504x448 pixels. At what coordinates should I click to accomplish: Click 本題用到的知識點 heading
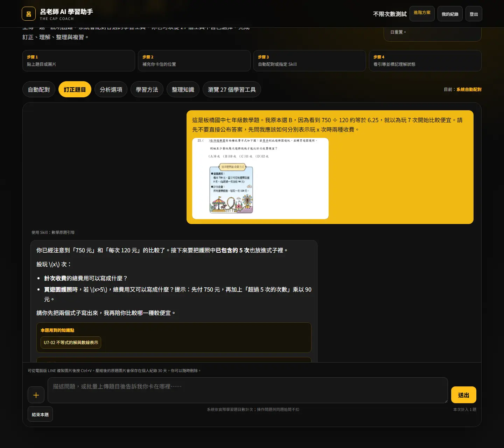coord(57,330)
